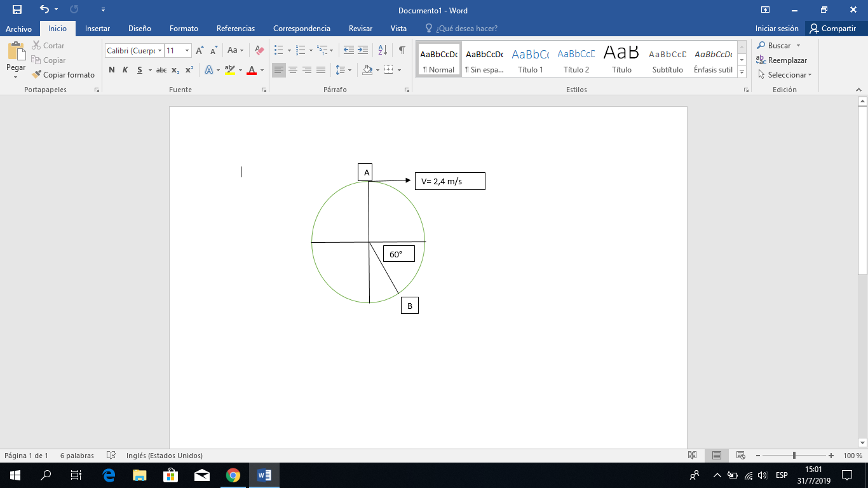Viewport: 868px width, 488px height.
Task: Open the Seleccionar dropdown
Action: tap(785, 75)
